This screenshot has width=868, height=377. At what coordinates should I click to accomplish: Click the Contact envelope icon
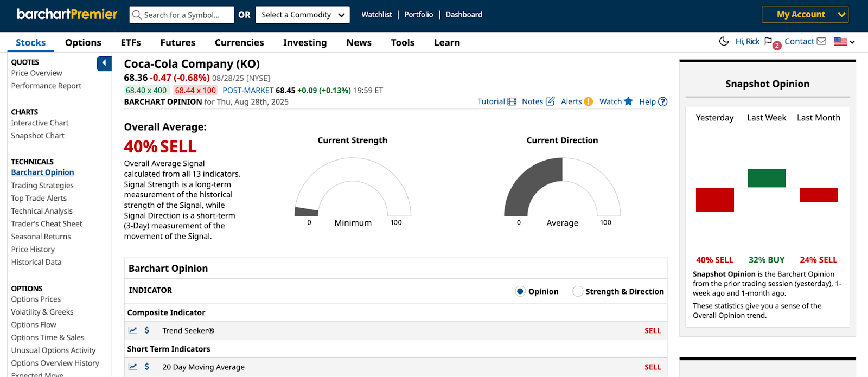[821, 41]
